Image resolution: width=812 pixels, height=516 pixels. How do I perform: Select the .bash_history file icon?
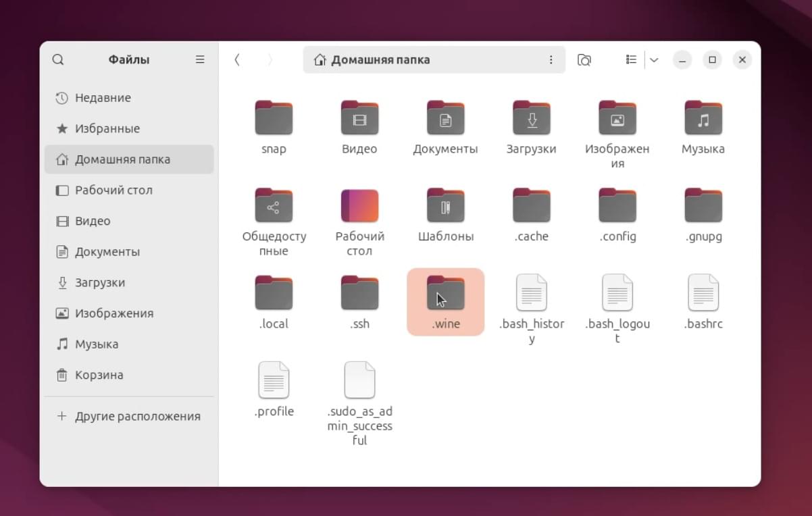coord(531,292)
